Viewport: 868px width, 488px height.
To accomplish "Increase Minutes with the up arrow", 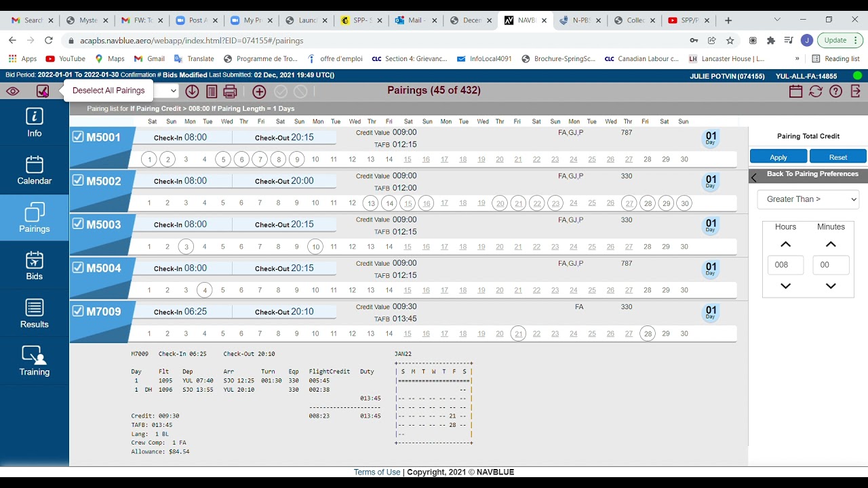I will 831,244.
